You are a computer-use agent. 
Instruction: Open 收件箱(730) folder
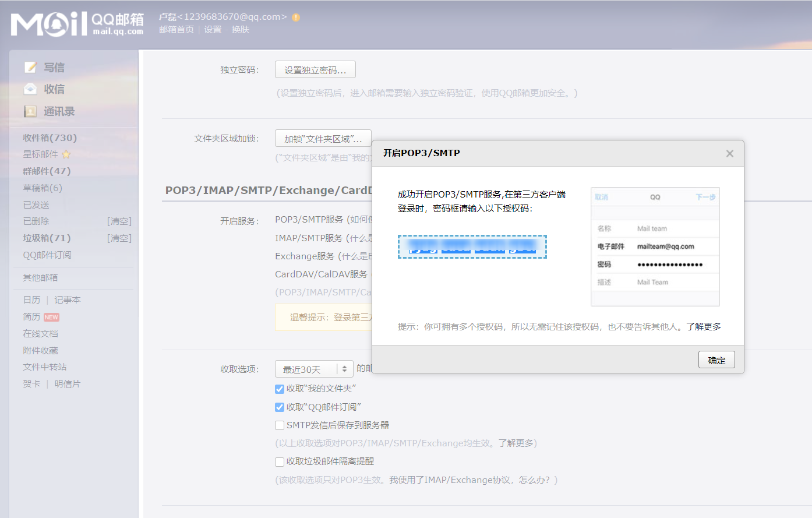click(x=50, y=138)
